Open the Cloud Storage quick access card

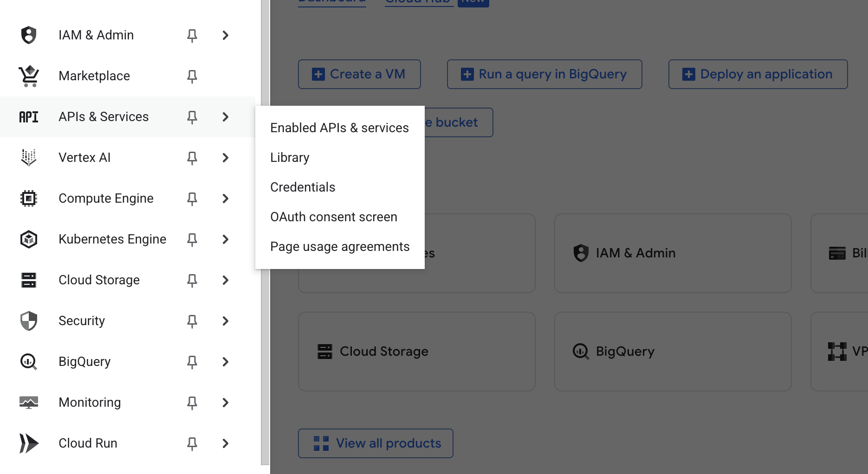(416, 352)
